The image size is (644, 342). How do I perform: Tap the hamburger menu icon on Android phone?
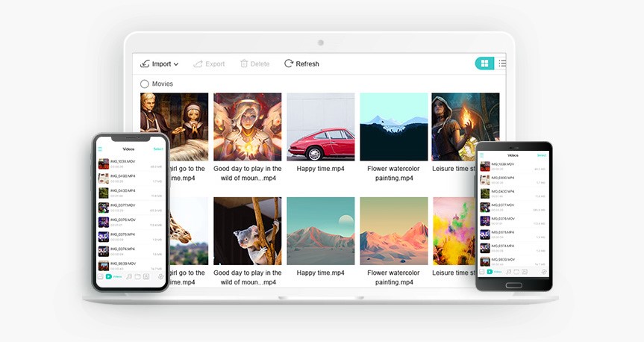tap(482, 155)
